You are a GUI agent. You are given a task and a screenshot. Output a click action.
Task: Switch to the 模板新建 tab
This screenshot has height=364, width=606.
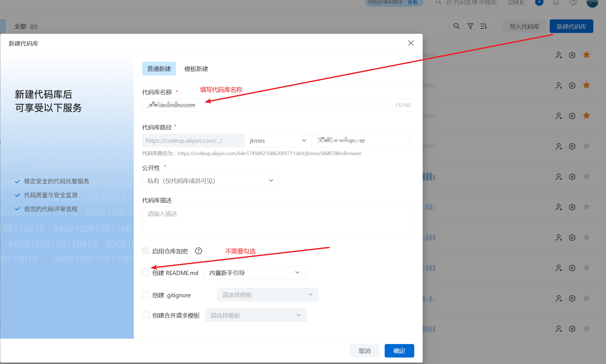pos(196,69)
